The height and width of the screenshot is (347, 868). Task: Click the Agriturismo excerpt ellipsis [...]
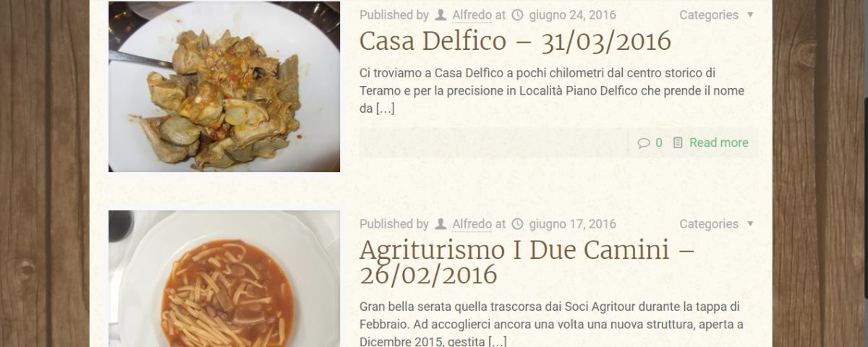click(498, 341)
